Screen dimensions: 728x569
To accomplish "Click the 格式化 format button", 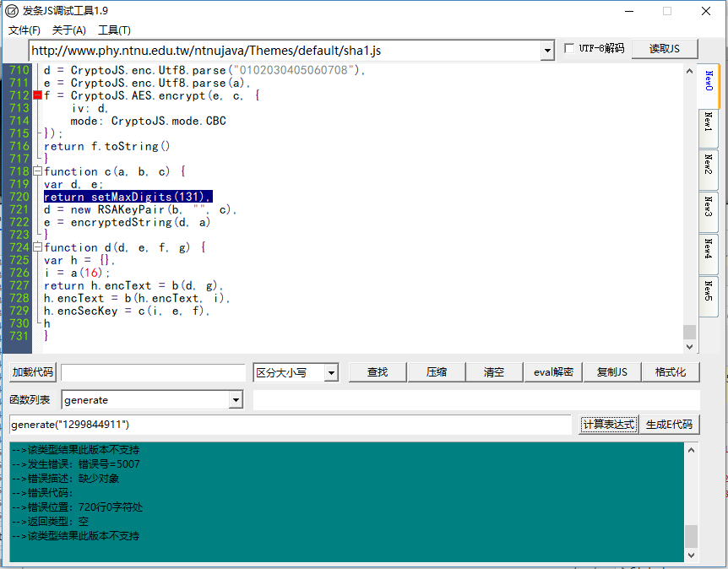I will point(671,371).
